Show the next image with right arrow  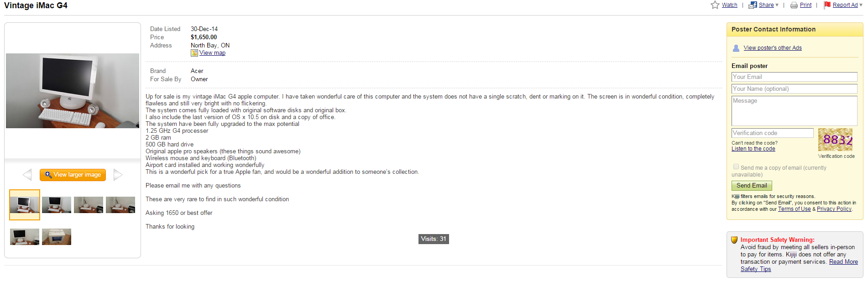[x=118, y=175]
